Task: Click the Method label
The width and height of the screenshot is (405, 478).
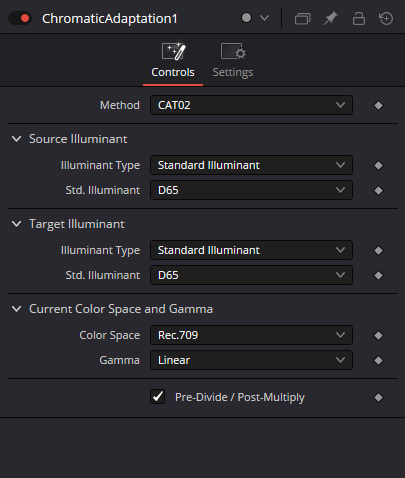Action: coord(120,105)
